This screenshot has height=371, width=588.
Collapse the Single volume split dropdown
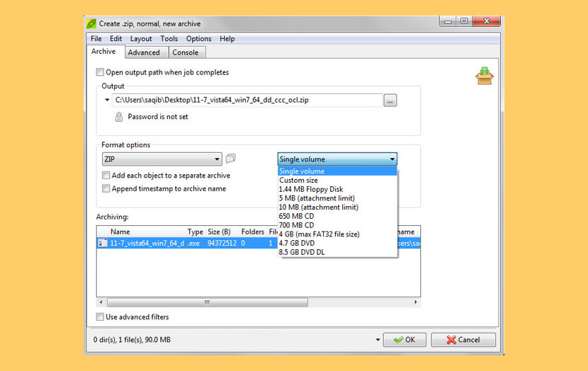tap(337, 159)
